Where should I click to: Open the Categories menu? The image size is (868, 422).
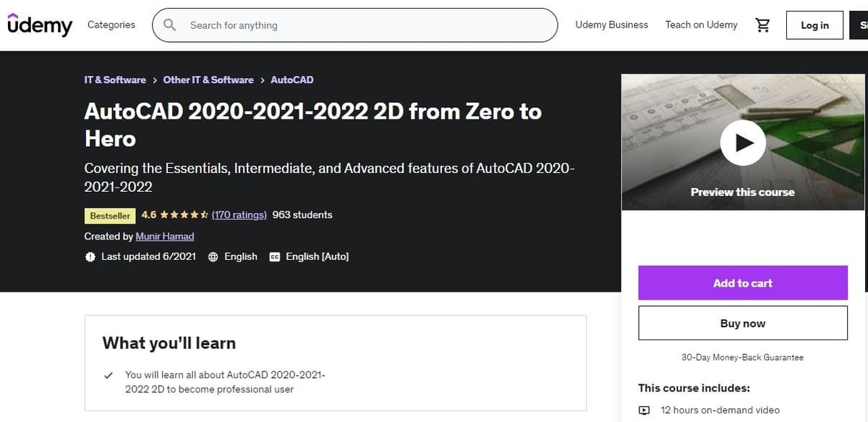pyautogui.click(x=111, y=25)
